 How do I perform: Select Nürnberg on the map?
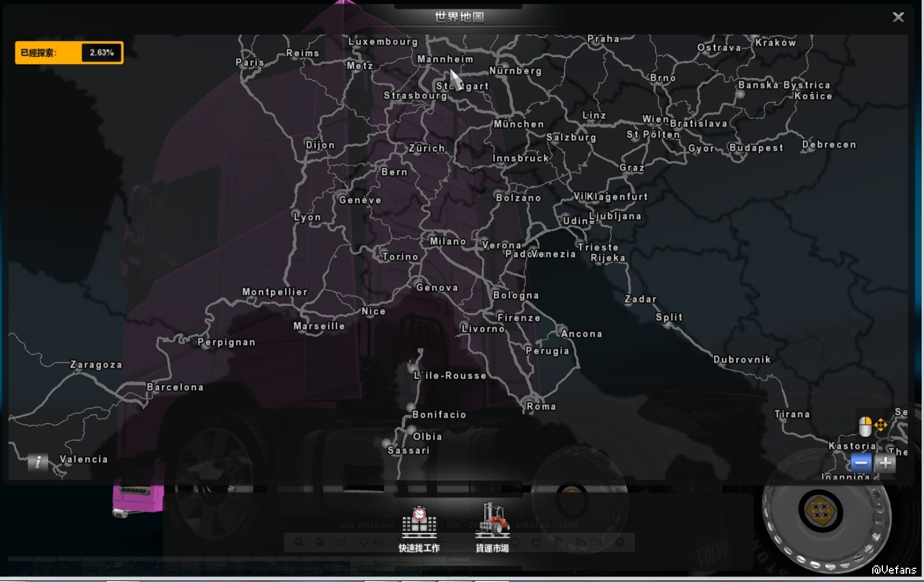point(516,71)
